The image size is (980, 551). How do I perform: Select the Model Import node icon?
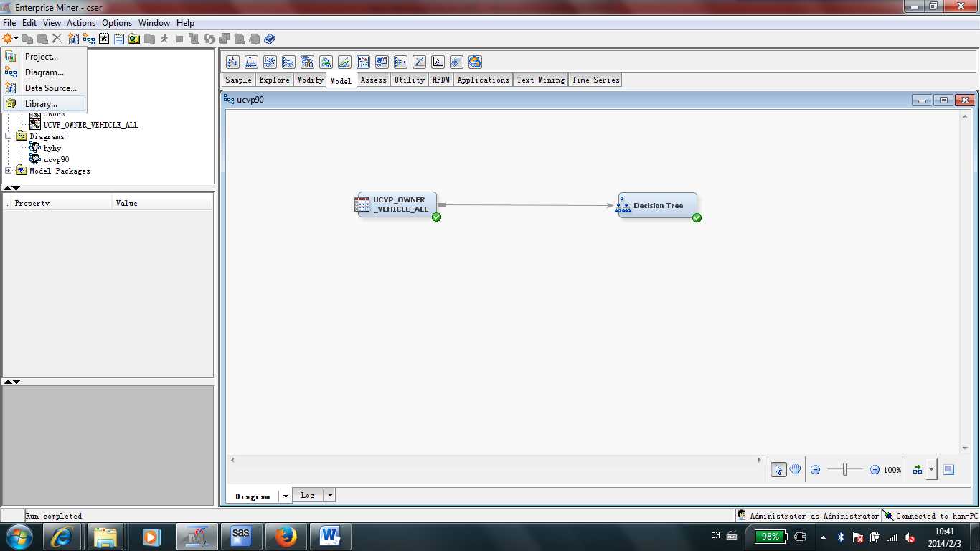pyautogui.click(x=382, y=62)
